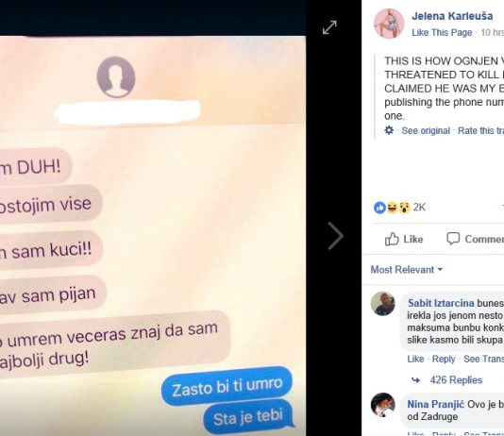Reply to Sabit Iztarcina's comment
The image size is (504, 436).
pos(444,359)
